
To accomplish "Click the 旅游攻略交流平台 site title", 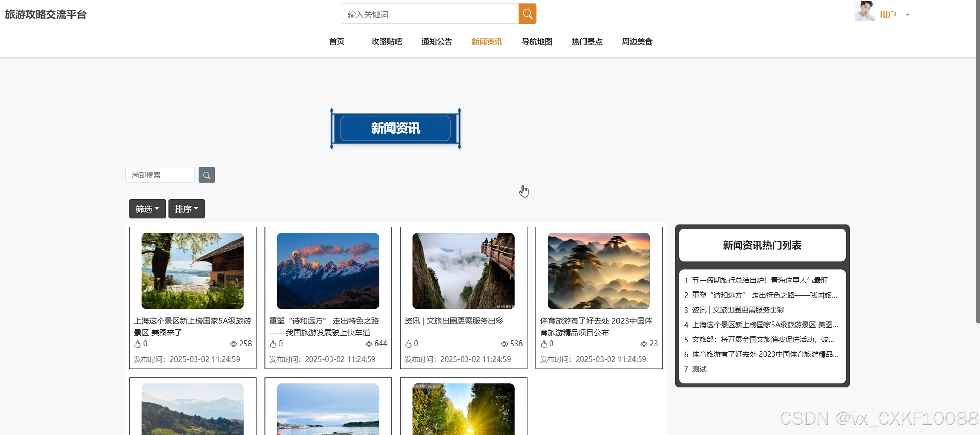I will coord(46,14).
